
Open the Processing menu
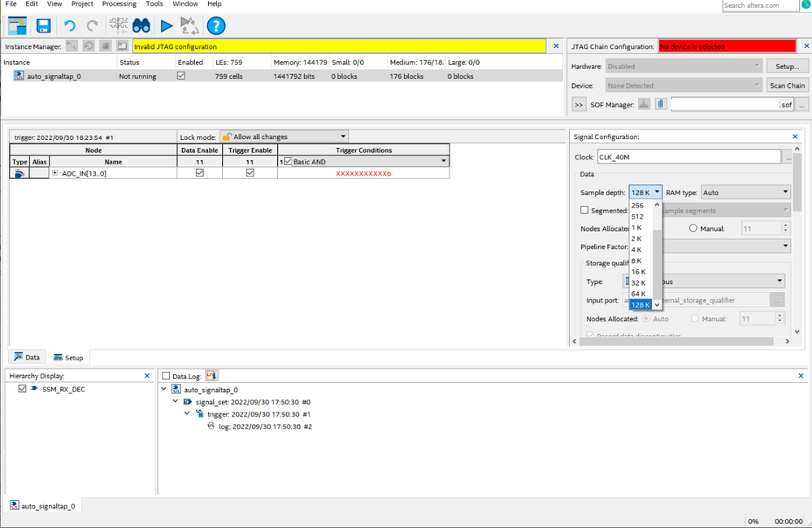(119, 4)
